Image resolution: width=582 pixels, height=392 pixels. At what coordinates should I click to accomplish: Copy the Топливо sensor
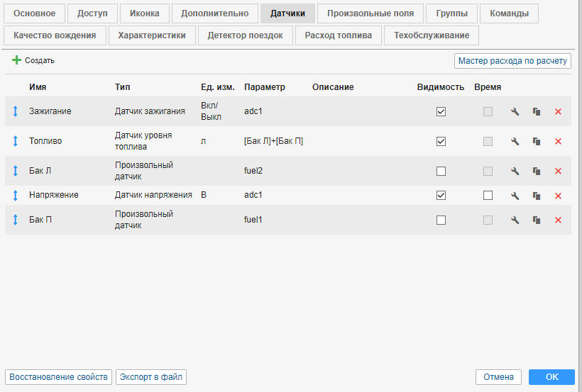click(x=537, y=142)
